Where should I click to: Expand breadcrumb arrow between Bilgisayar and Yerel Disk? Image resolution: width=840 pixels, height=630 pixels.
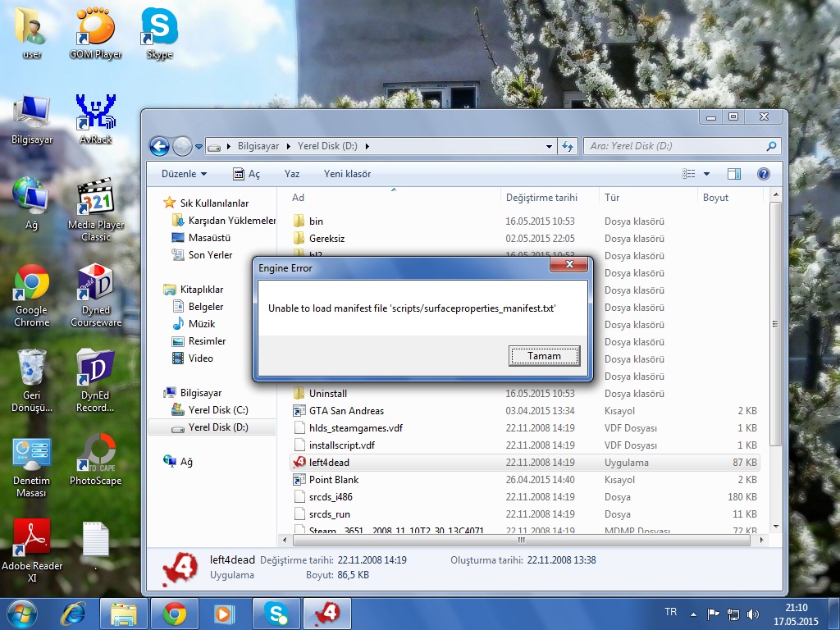tap(288, 146)
